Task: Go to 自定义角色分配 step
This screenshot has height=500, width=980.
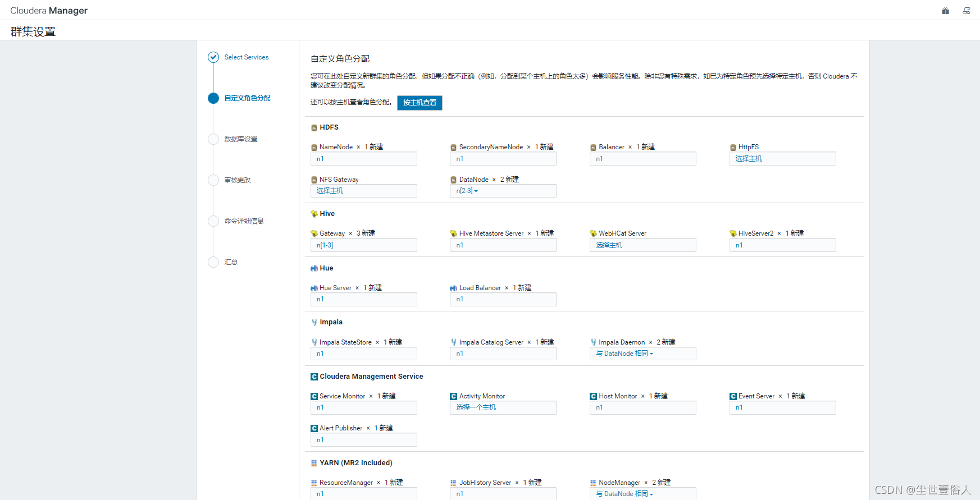Action: coord(248,98)
